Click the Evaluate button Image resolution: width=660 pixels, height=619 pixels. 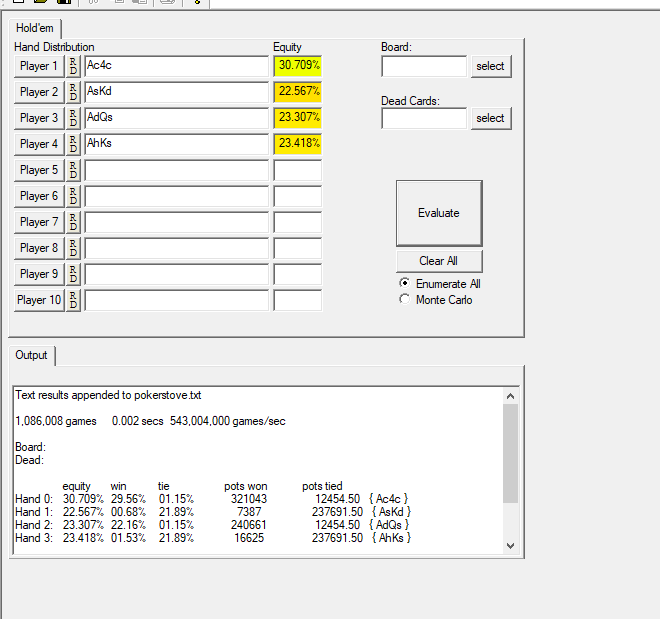click(439, 213)
